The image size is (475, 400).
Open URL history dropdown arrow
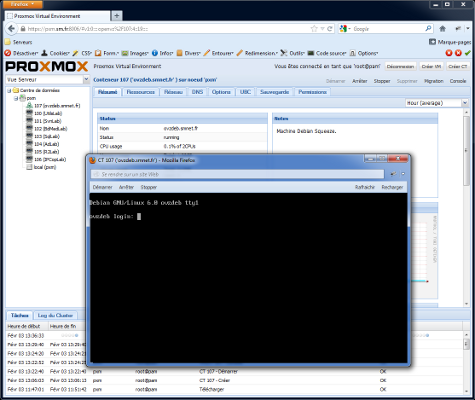coord(322,29)
